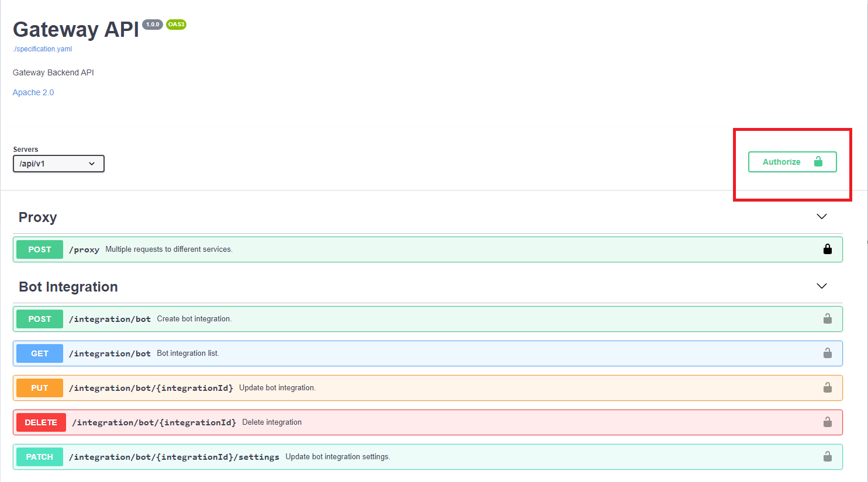This screenshot has width=868, height=482.
Task: Click lock icon on PUT integration row
Action: (827, 388)
